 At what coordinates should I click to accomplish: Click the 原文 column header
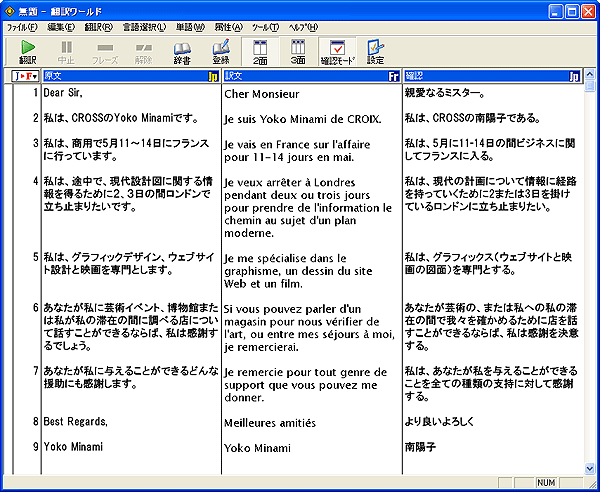[x=130, y=76]
